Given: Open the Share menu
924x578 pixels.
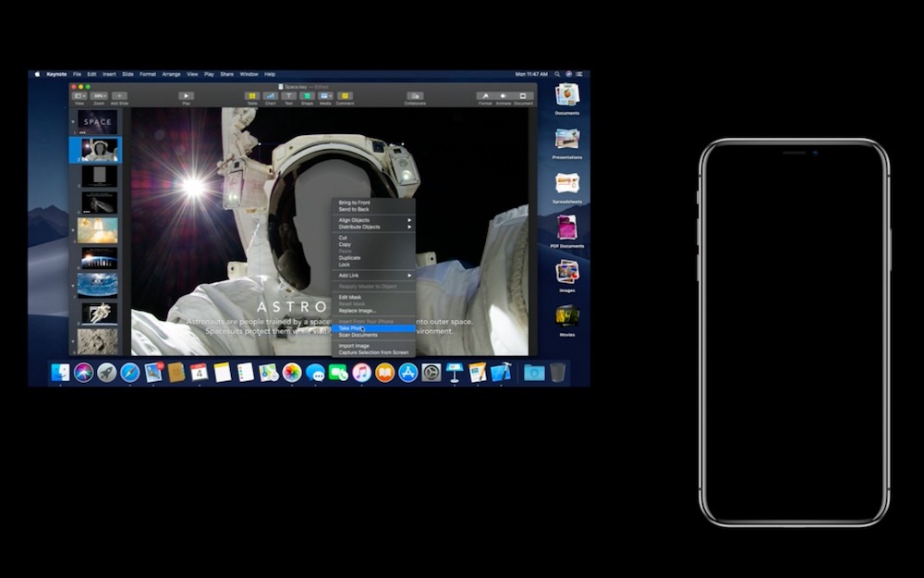Looking at the screenshot, I should [x=227, y=74].
